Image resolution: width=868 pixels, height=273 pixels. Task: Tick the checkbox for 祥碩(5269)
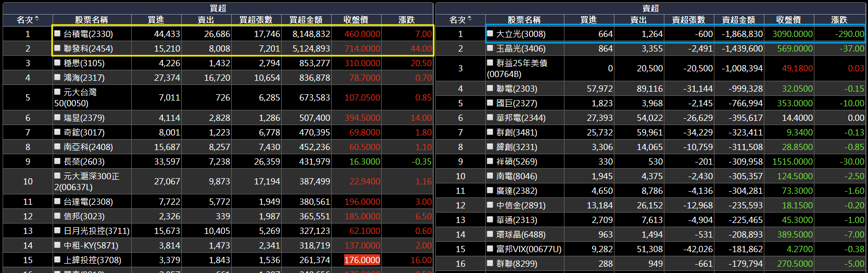pos(490,161)
